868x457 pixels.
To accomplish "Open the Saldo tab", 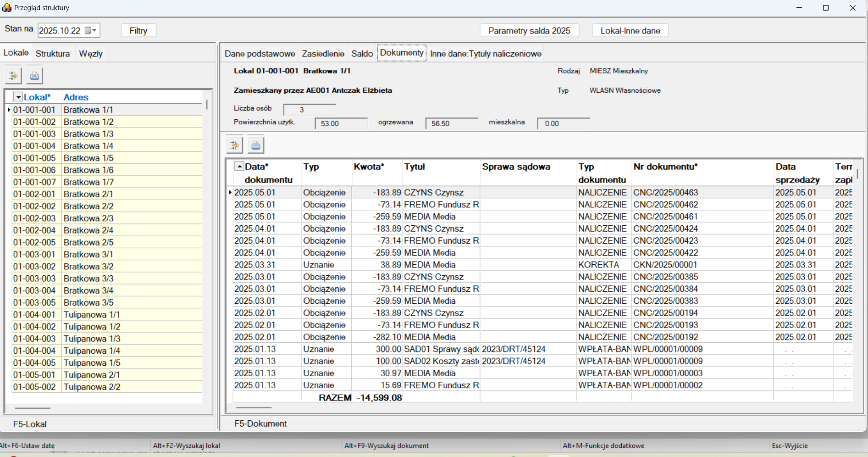I will (x=362, y=54).
